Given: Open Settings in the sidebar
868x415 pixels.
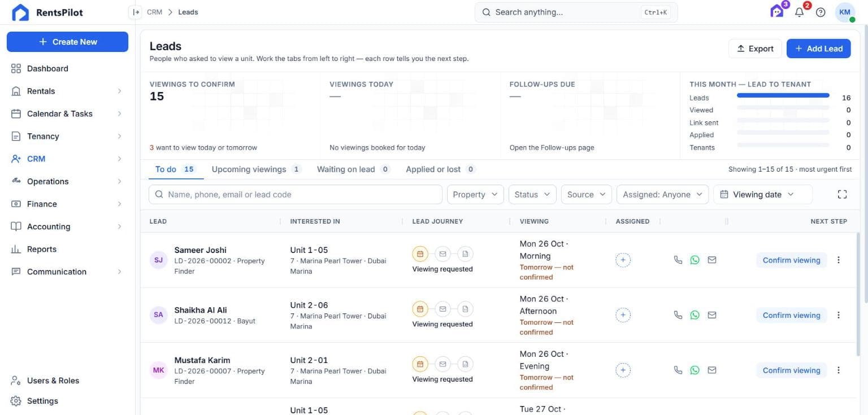Looking at the screenshot, I should point(67,401).
